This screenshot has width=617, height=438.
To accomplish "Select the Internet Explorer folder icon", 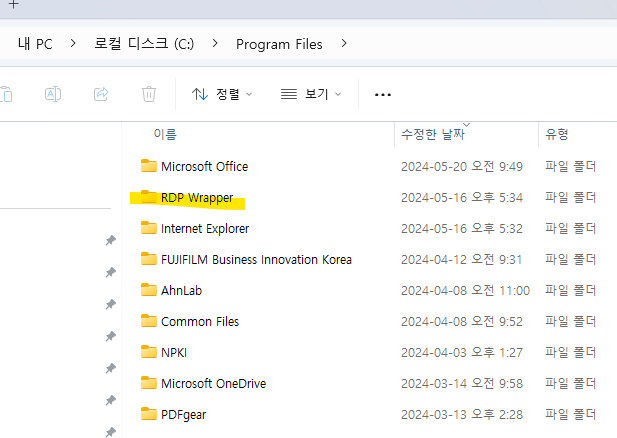I will click(149, 228).
